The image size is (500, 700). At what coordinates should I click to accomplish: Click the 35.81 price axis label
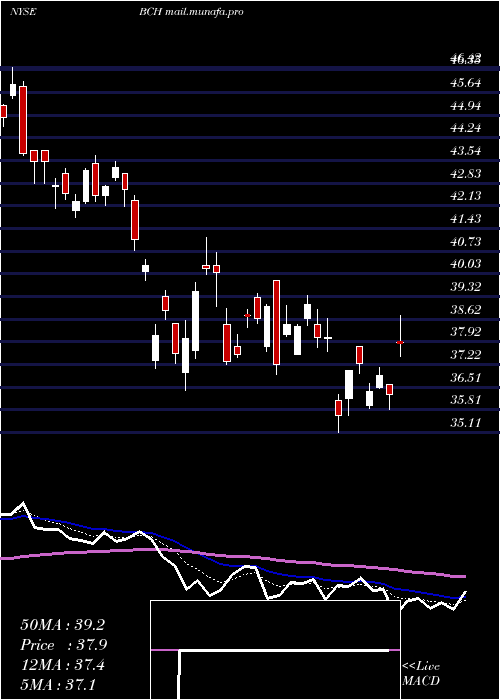click(x=466, y=400)
